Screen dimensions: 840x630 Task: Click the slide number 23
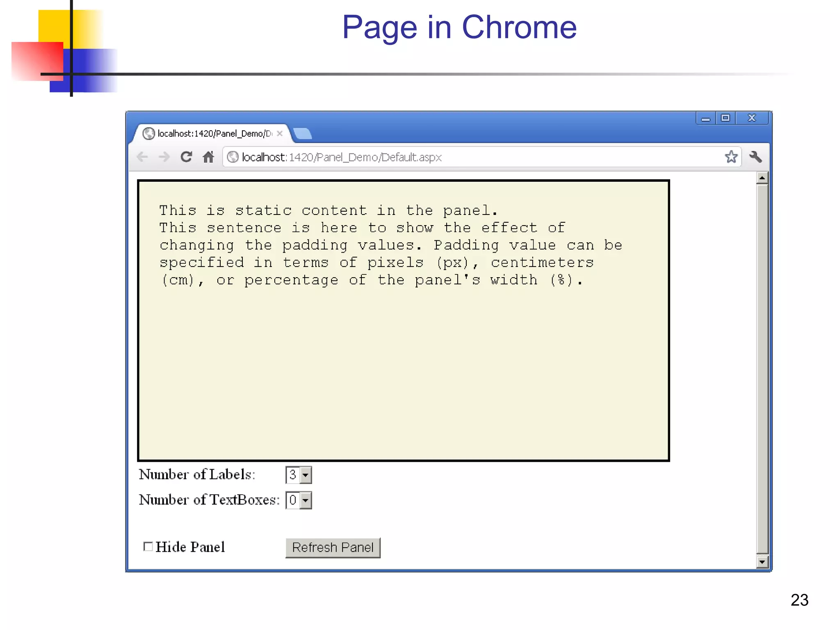coord(799,600)
